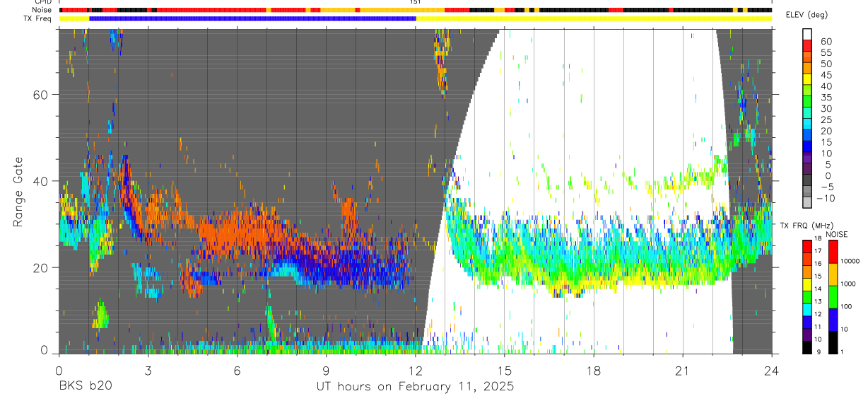Click the '21' tick on the UT hours axis

click(683, 370)
